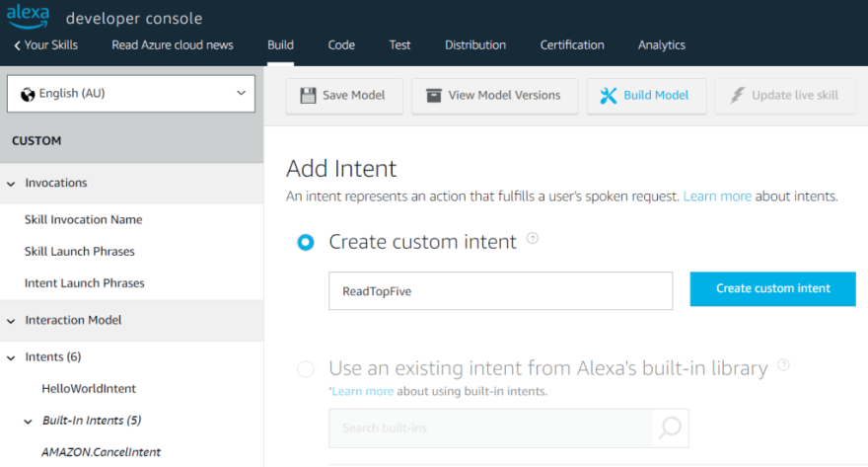Viewport: 868px width, 467px height.
Task: Click help icon next to Create custom intent
Action: click(532, 238)
